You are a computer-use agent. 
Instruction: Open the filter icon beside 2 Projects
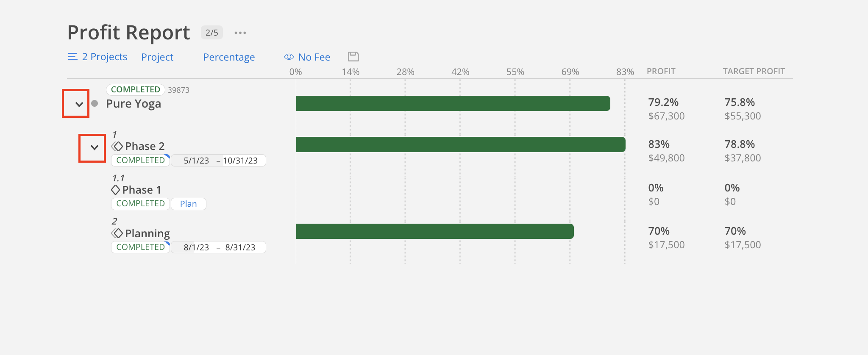pyautogui.click(x=72, y=56)
